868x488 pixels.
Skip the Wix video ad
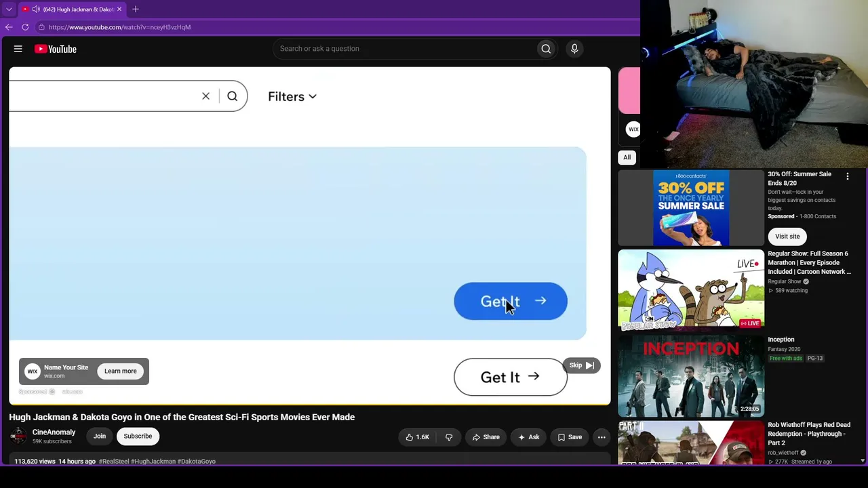[x=581, y=365]
